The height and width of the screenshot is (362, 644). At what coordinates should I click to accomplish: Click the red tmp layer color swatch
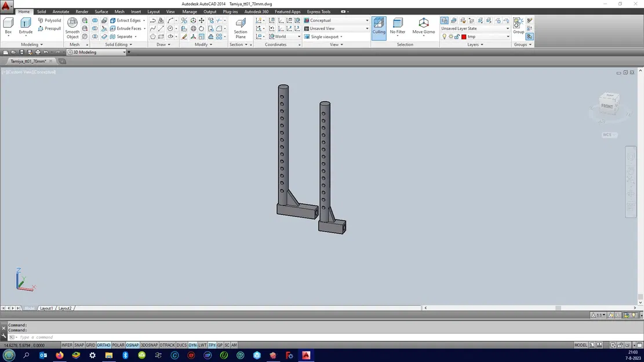click(464, 36)
